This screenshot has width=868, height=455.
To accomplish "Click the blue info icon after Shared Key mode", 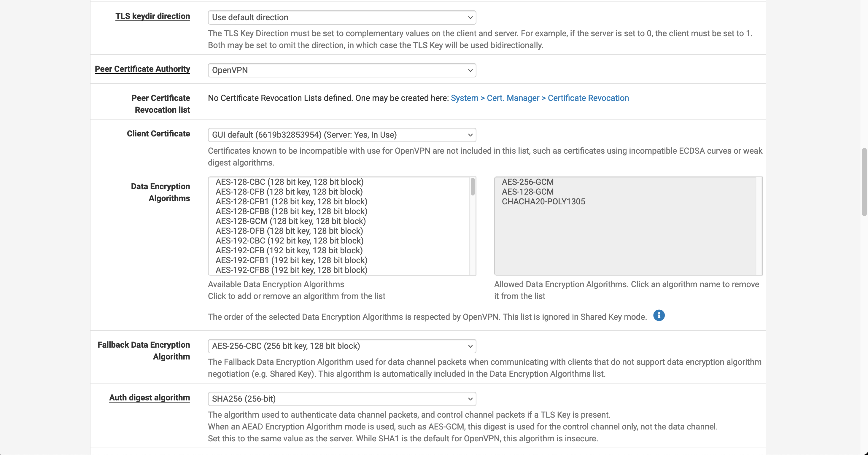I will click(x=659, y=316).
